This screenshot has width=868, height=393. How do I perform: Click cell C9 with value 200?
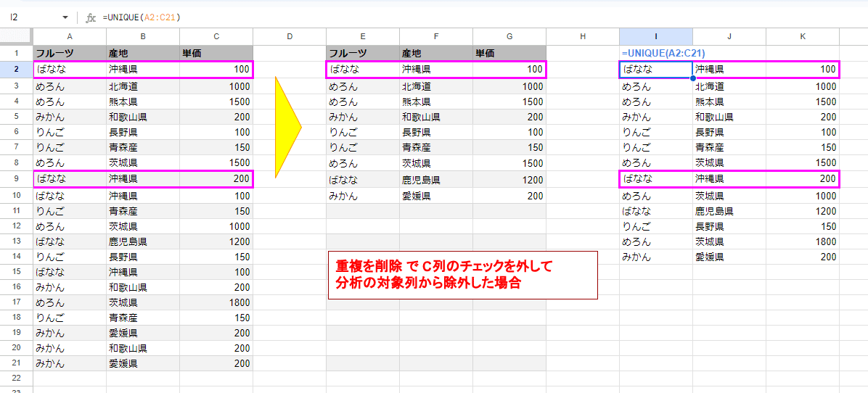pyautogui.click(x=216, y=179)
